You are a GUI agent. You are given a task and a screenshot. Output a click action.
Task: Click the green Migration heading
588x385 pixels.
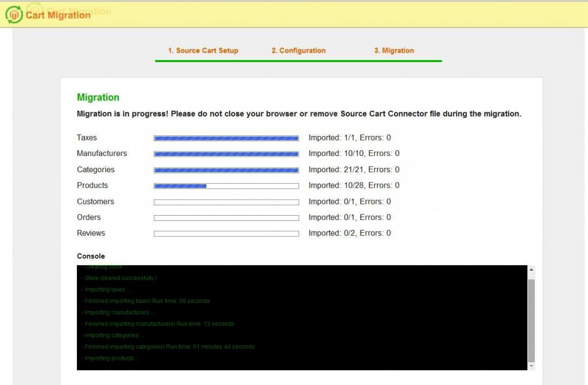tap(98, 98)
